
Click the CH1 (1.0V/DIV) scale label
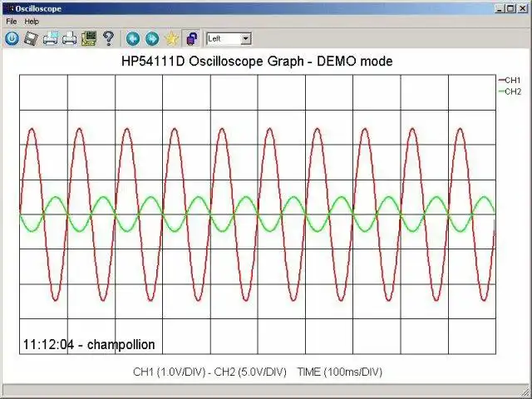click(170, 372)
